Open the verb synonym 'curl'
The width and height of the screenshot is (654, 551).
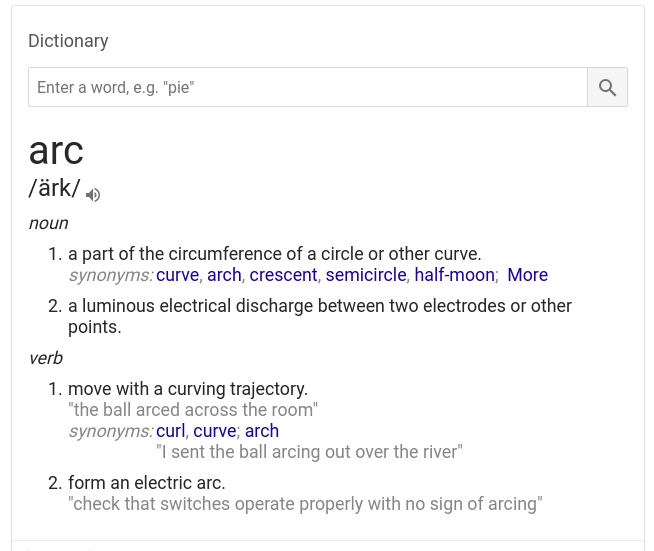point(171,431)
